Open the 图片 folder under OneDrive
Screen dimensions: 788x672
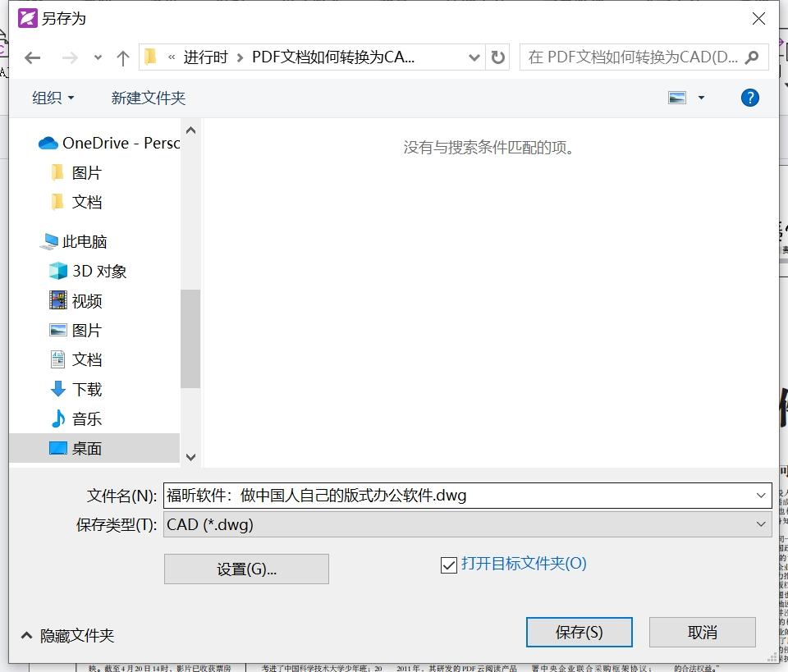[x=76, y=173]
